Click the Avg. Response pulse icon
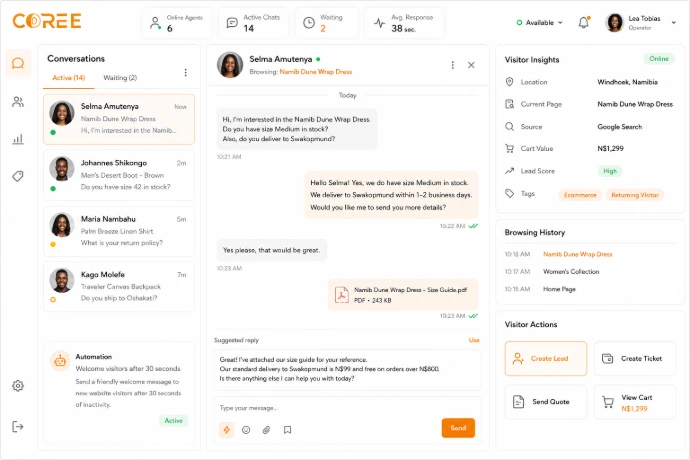Screen dimensions: 690x460 pyautogui.click(x=379, y=23)
